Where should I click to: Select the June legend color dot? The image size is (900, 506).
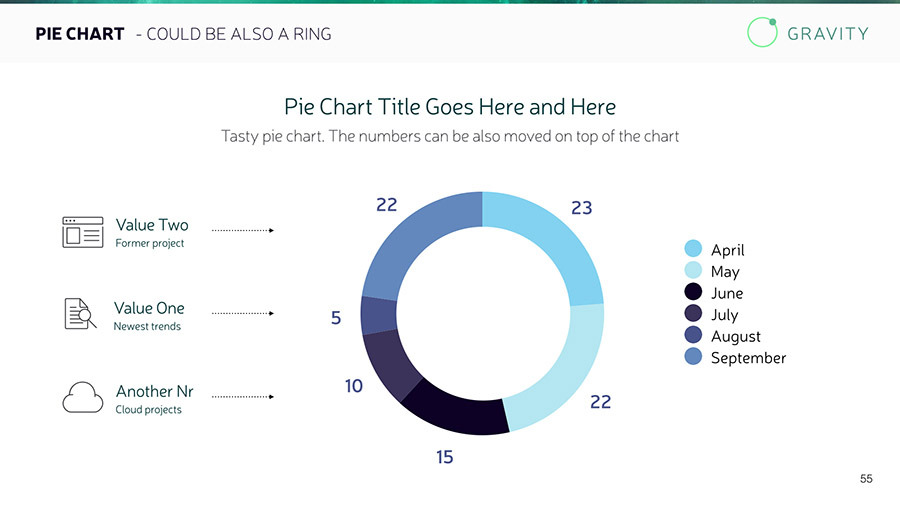[x=693, y=292]
